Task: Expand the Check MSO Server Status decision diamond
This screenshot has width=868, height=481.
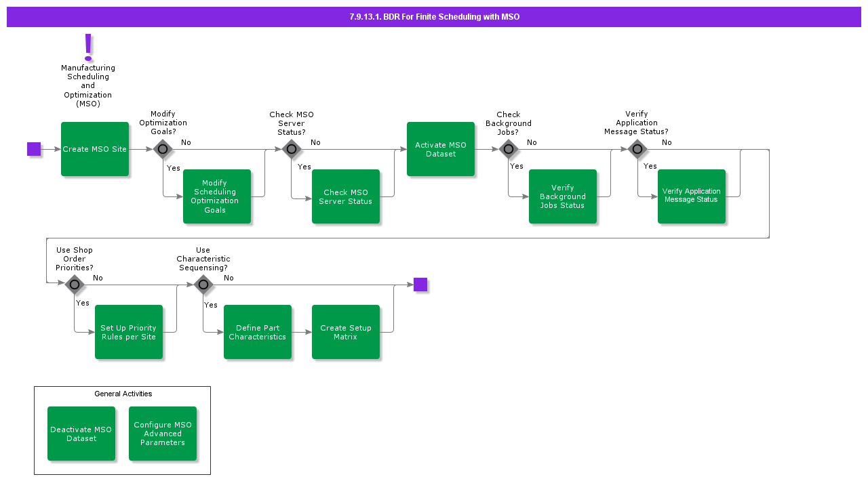Action: 292,148
